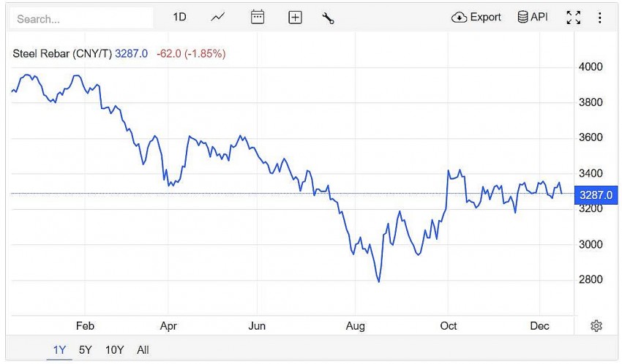Open chart settings gear icon
Screen dimensions: 622x364
click(596, 326)
